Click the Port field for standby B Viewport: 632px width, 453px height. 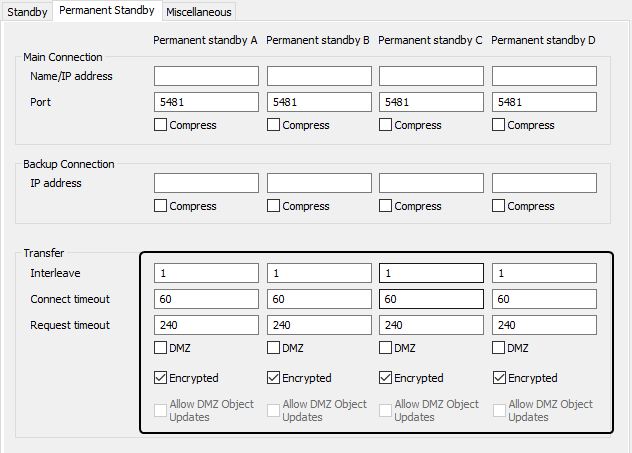(x=319, y=102)
